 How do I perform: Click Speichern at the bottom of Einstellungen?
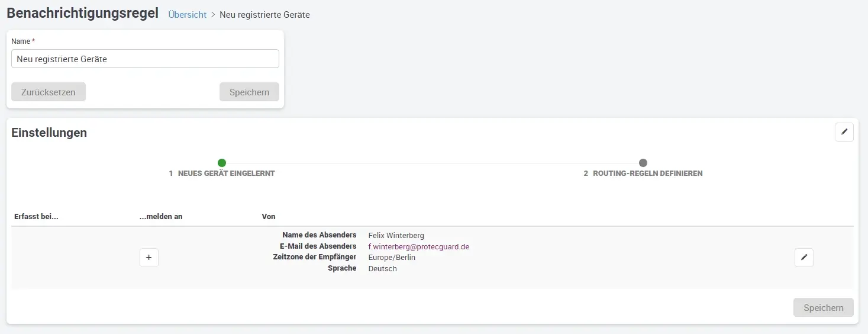823,307
